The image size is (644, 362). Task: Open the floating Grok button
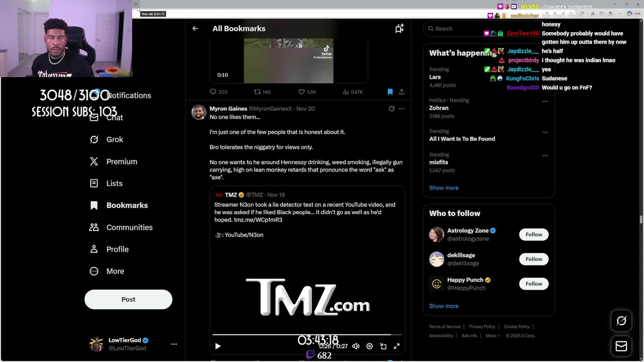coord(621,321)
